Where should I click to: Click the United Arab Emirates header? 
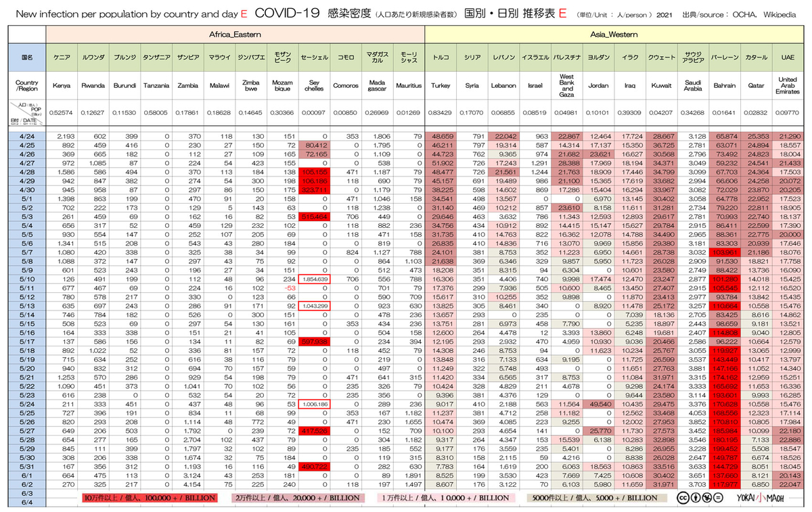pyautogui.click(x=788, y=86)
